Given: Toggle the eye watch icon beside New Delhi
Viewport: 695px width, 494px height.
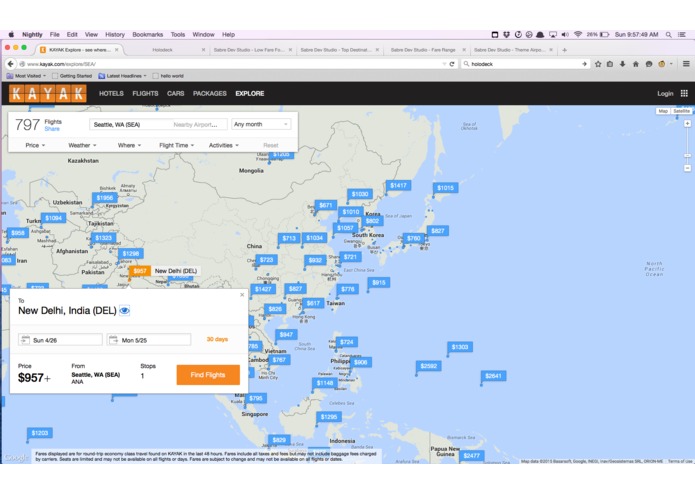Looking at the screenshot, I should [x=125, y=311].
